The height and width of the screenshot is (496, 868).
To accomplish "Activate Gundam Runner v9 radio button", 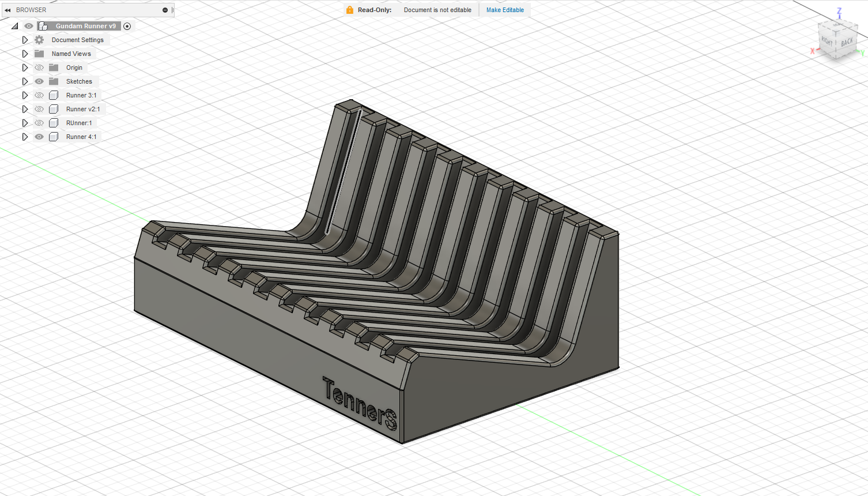I will tap(127, 26).
